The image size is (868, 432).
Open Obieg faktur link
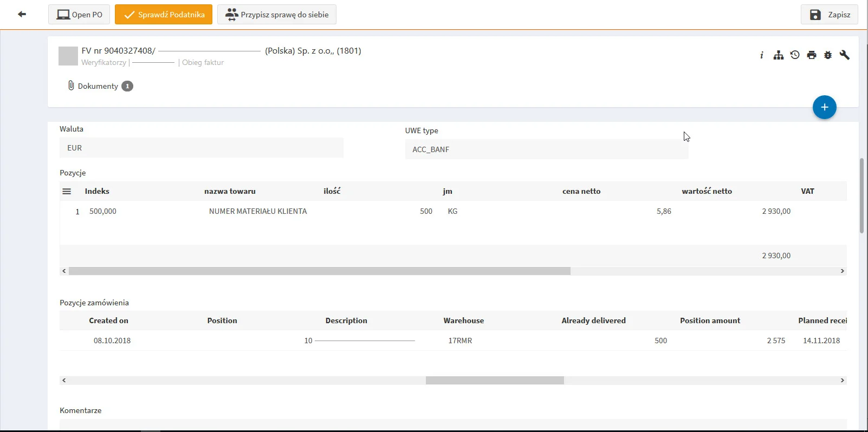(203, 62)
